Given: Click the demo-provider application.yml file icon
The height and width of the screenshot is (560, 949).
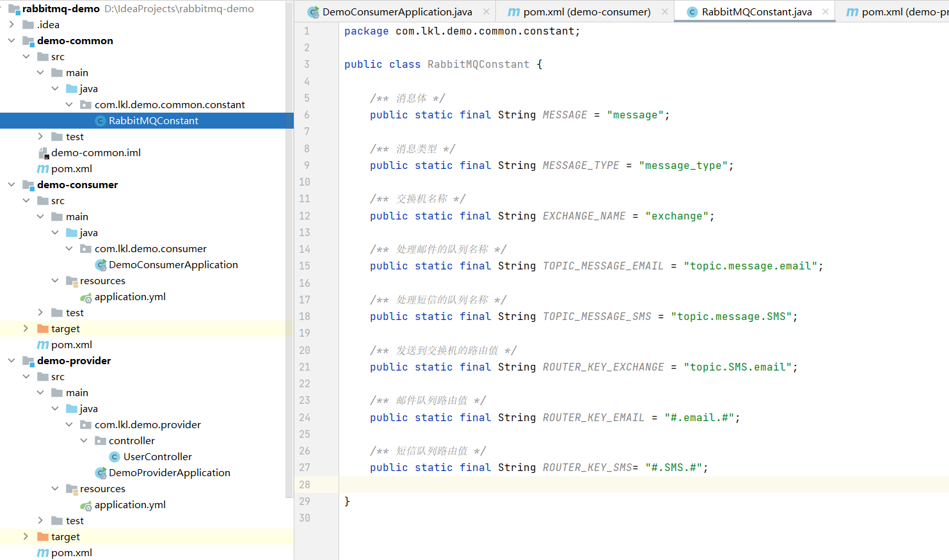Looking at the screenshot, I should (x=86, y=505).
